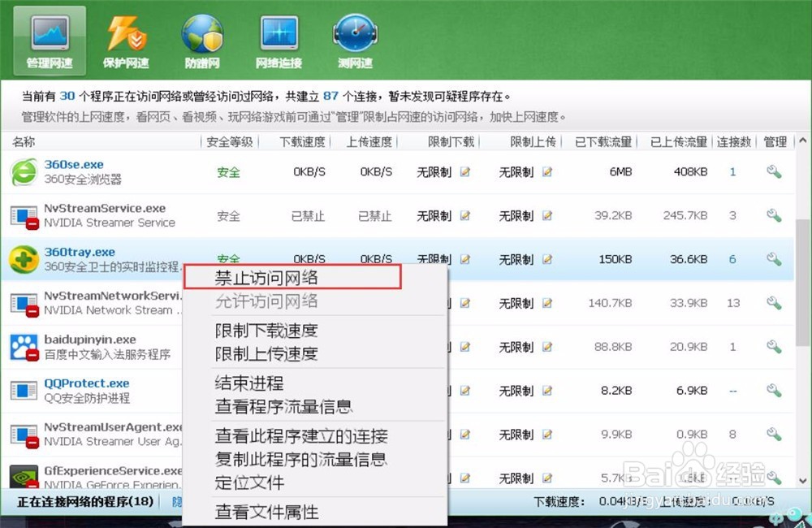Edit upload limit for NvStreamUserAgent.exe
This screenshot has height=528, width=812.
click(x=546, y=435)
